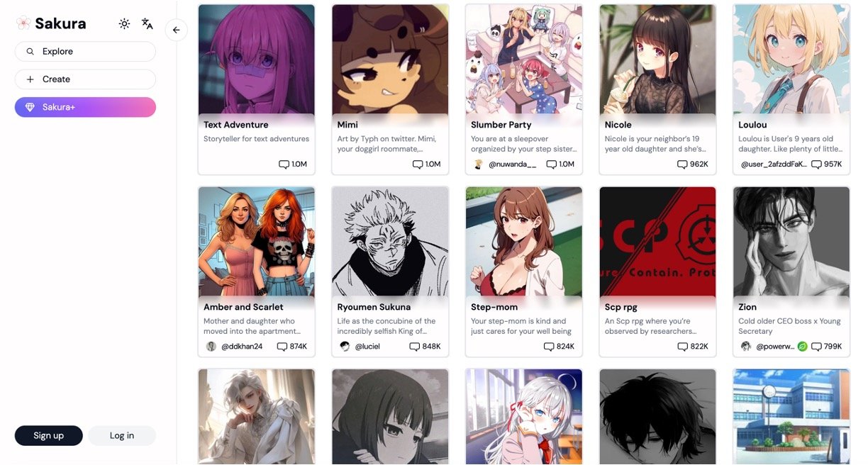Screen dimensions: 868x465
Task: Click the green verified badge on Zion card
Action: tap(803, 347)
